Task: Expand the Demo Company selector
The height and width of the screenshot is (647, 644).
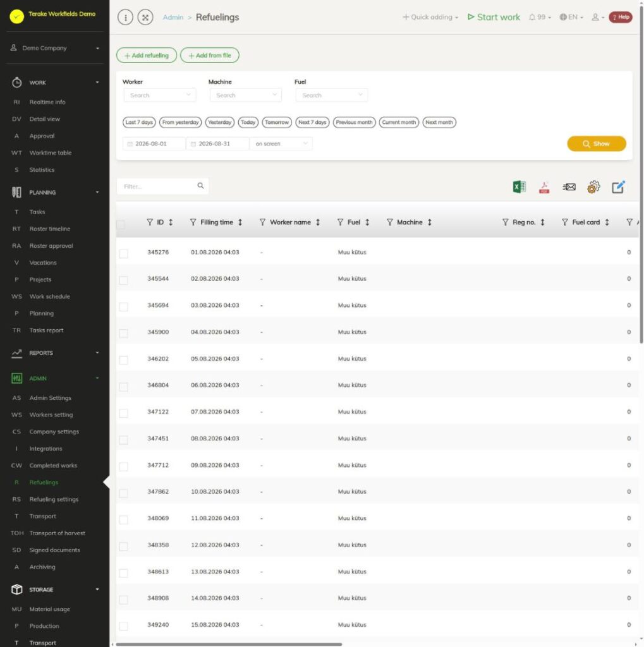Action: pos(55,48)
